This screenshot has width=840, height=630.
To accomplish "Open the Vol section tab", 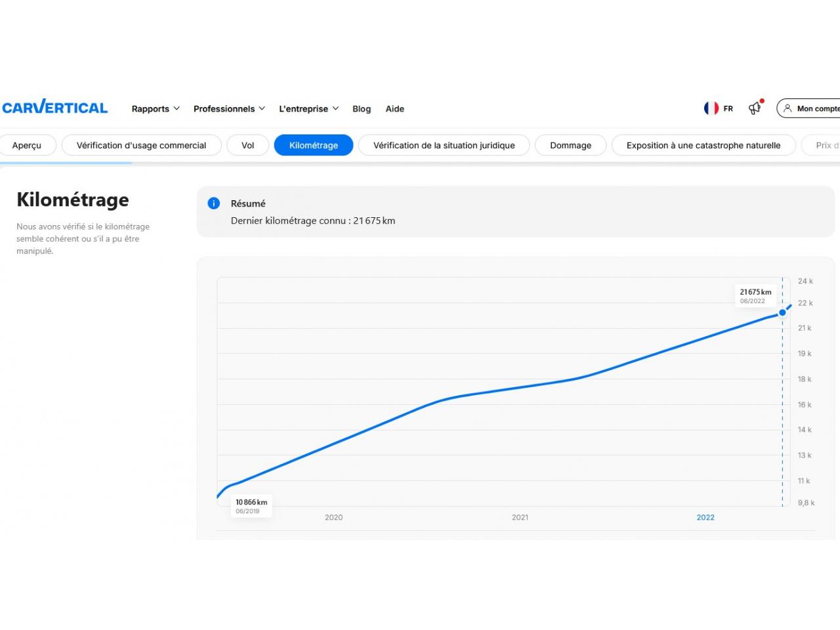I will pos(247,146).
